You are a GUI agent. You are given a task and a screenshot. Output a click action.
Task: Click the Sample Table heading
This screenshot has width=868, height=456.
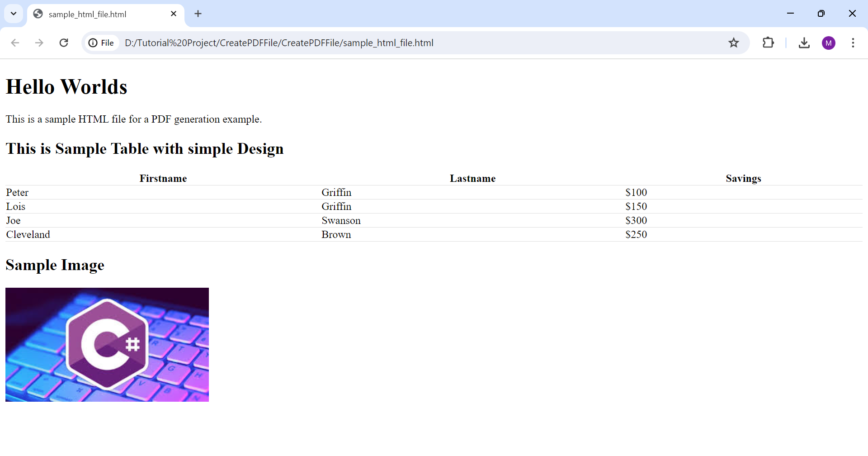coord(145,149)
